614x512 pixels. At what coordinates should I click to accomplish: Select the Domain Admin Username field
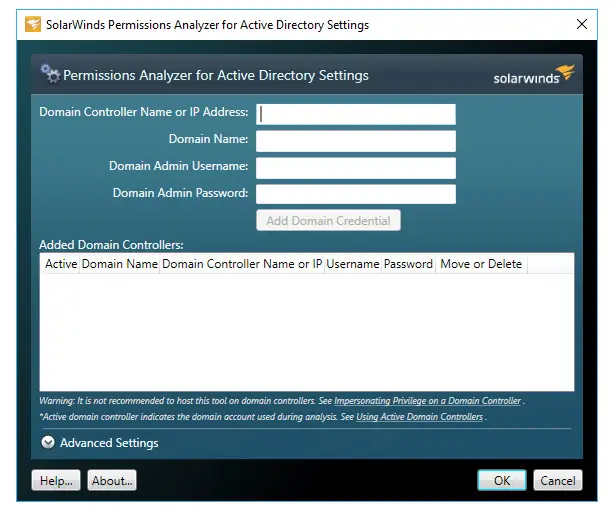[x=356, y=168]
